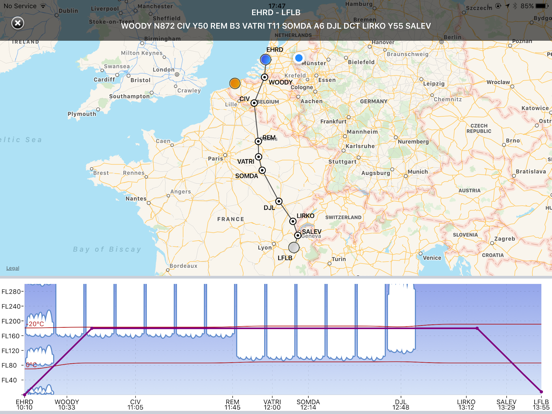Screen dimensions: 552x414
Task: Click the London city label on map
Action: click(164, 69)
